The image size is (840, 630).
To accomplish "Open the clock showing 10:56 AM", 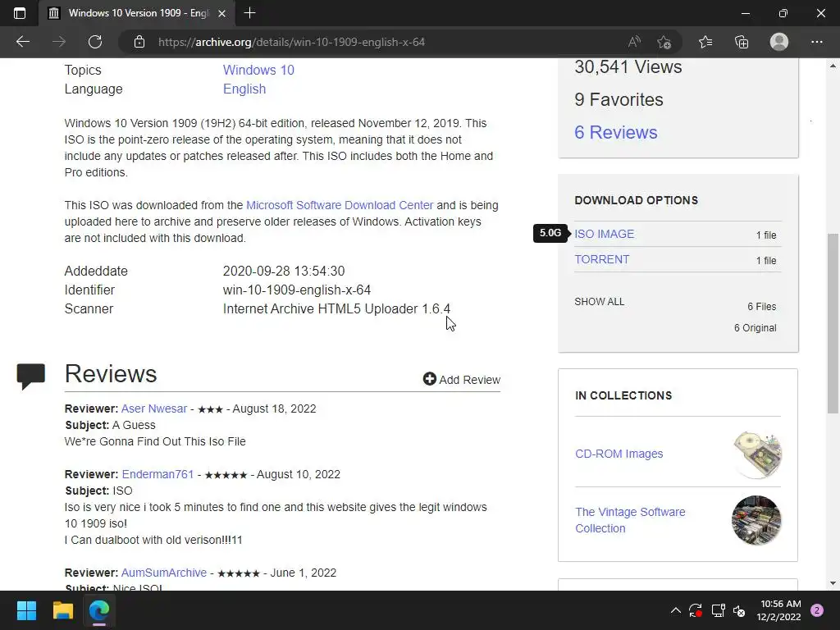I will pos(781,610).
